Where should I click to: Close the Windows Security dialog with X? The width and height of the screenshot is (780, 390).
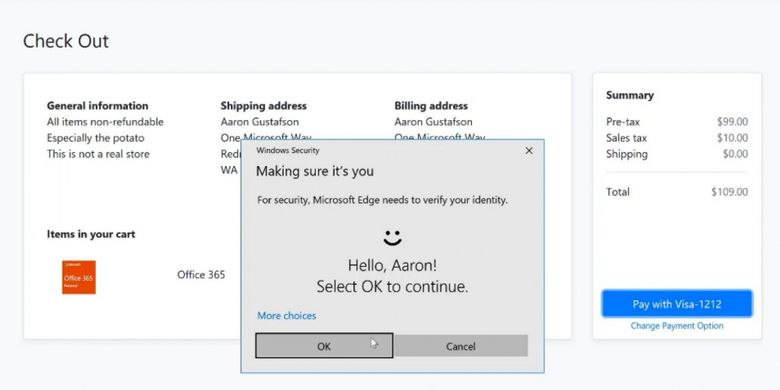pyautogui.click(x=529, y=150)
